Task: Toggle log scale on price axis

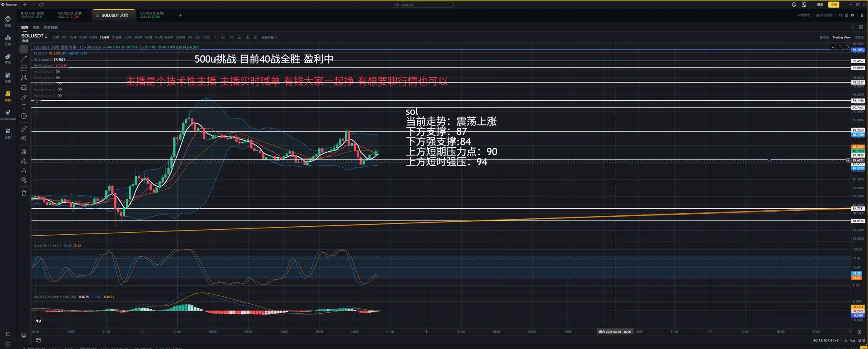Action: pos(852,341)
